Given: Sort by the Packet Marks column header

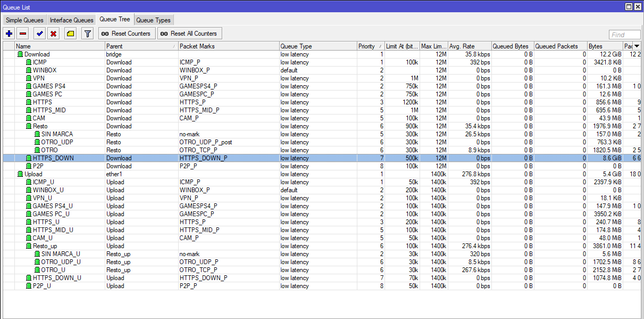Looking at the screenshot, I should [x=229, y=46].
